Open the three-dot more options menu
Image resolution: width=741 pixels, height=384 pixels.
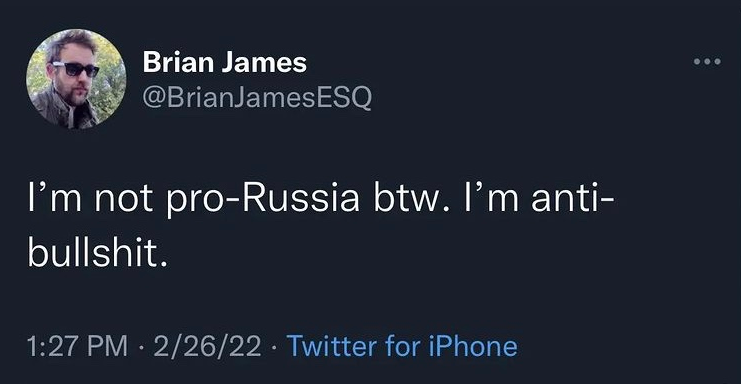pyautogui.click(x=707, y=61)
